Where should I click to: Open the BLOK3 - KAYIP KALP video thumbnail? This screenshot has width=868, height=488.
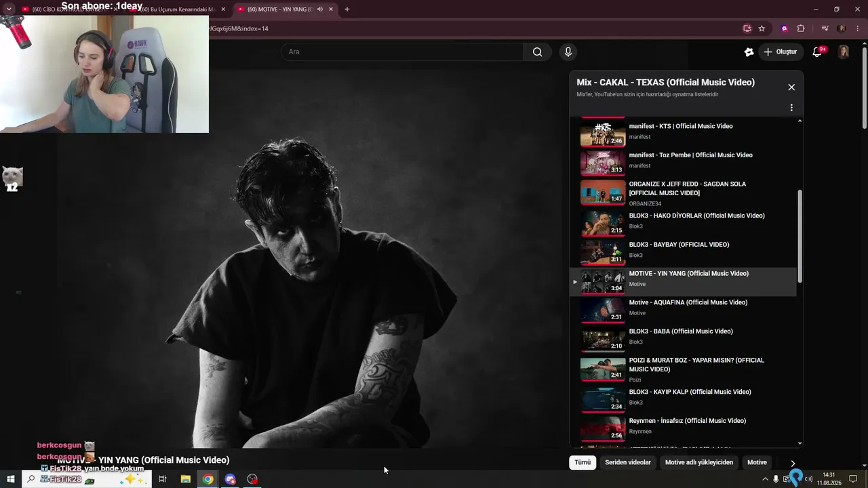click(603, 401)
